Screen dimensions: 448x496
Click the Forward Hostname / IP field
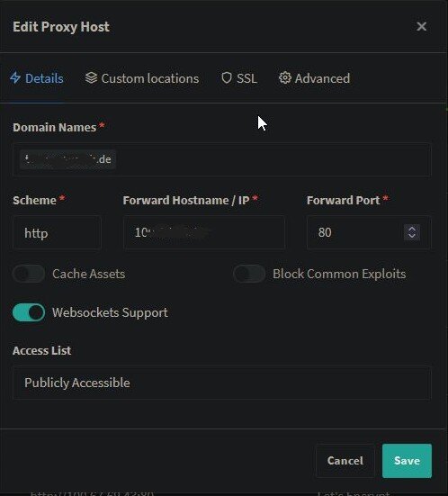(x=204, y=233)
